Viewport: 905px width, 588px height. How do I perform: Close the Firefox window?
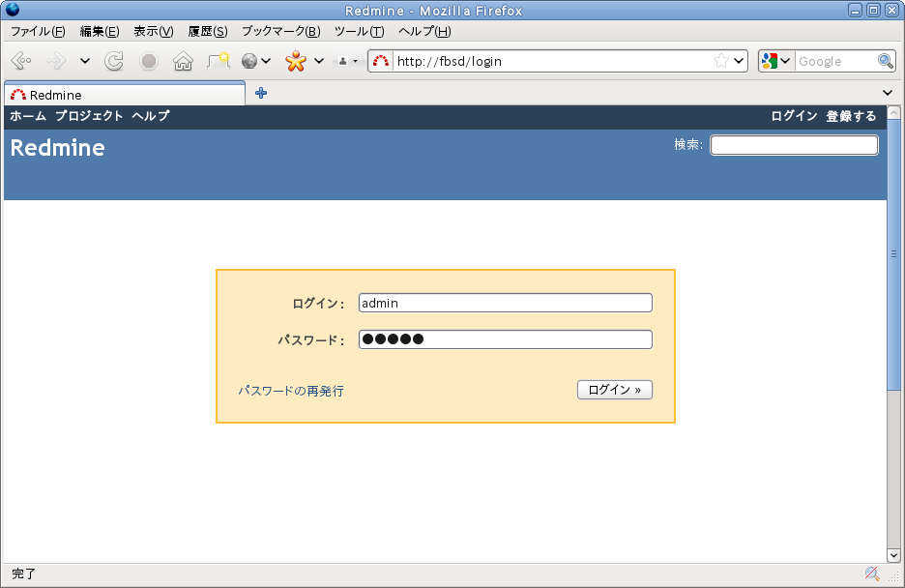(x=892, y=10)
